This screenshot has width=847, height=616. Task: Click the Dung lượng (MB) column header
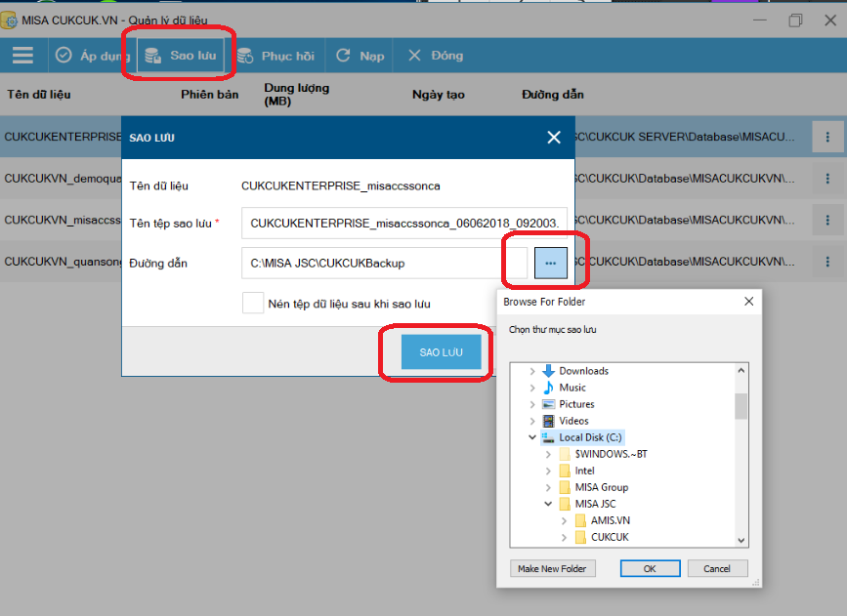click(x=297, y=95)
